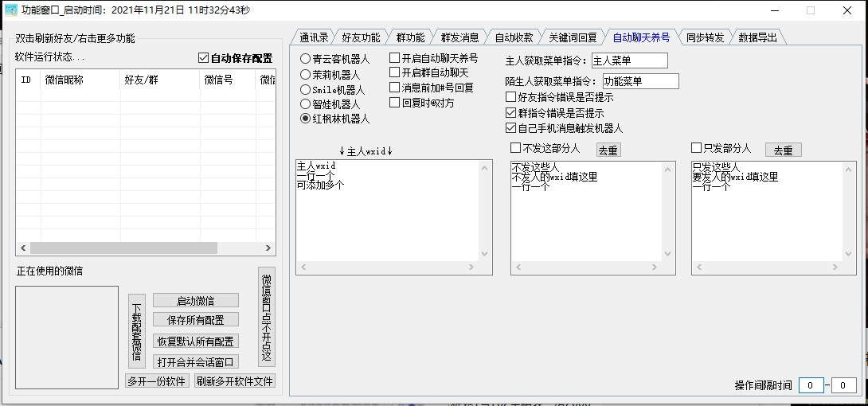Click the app icon in title bar
The height and width of the screenshot is (406, 868).
click(11, 10)
